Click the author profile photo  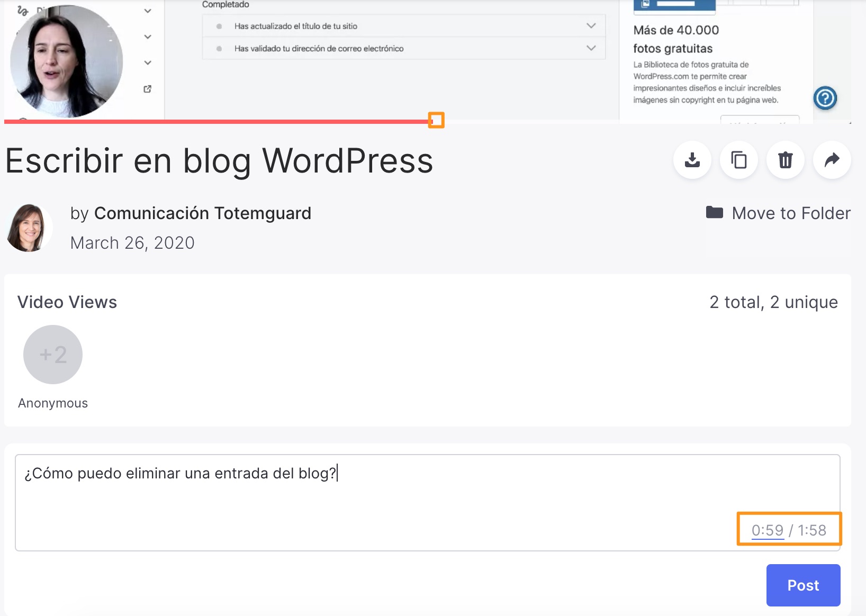point(29,228)
